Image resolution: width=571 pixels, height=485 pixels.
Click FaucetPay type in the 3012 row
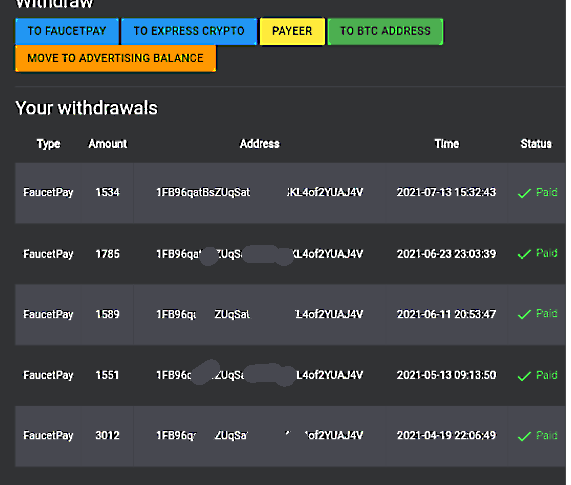click(x=48, y=436)
